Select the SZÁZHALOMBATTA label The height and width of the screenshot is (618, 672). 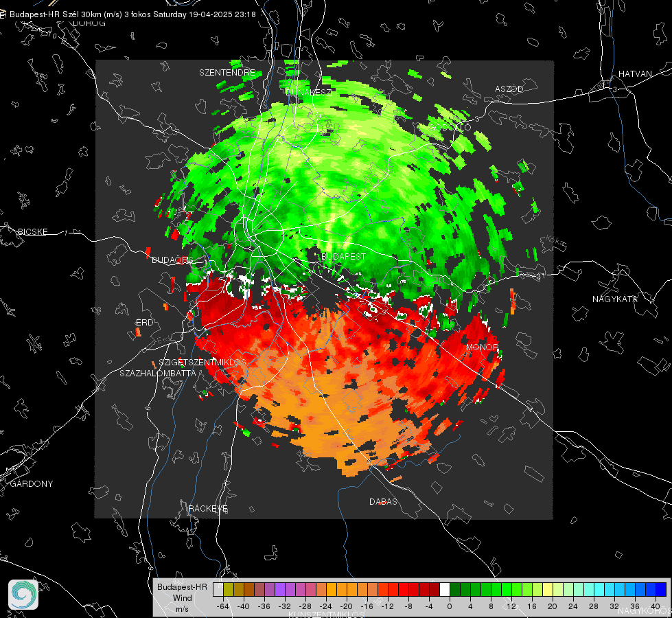(x=158, y=373)
